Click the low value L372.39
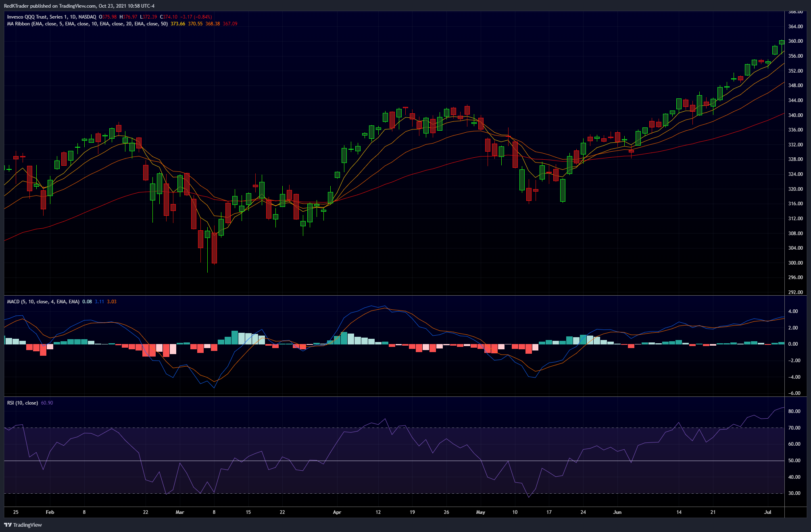The height and width of the screenshot is (532, 811). 148,17
